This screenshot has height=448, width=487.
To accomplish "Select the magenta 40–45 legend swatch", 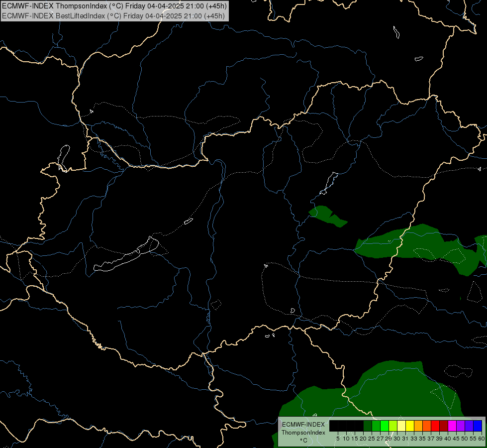I will (x=452, y=426).
